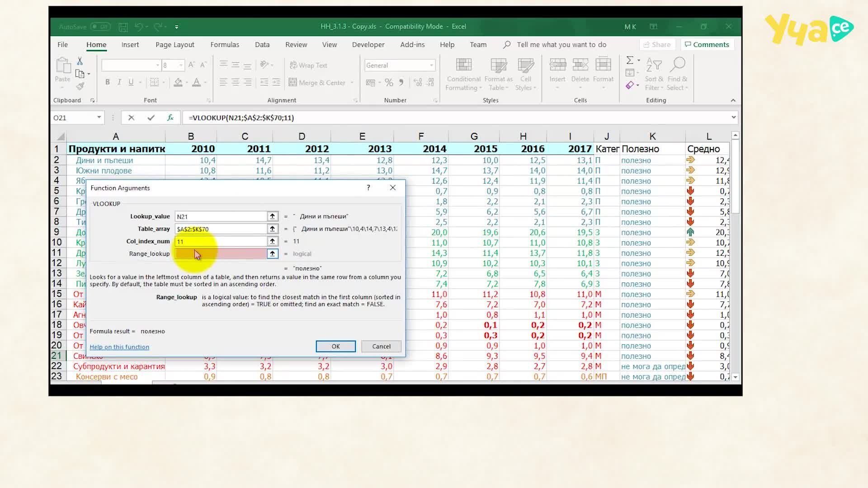Confirm the formula with the checkmark icon
The width and height of the screenshot is (868, 488).
click(151, 117)
